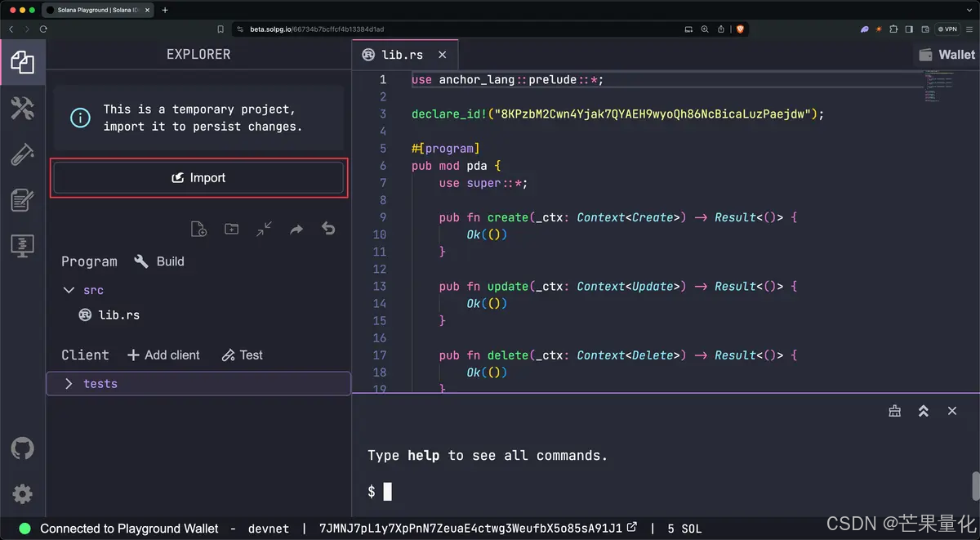
Task: Click Add client
Action: [x=163, y=355]
